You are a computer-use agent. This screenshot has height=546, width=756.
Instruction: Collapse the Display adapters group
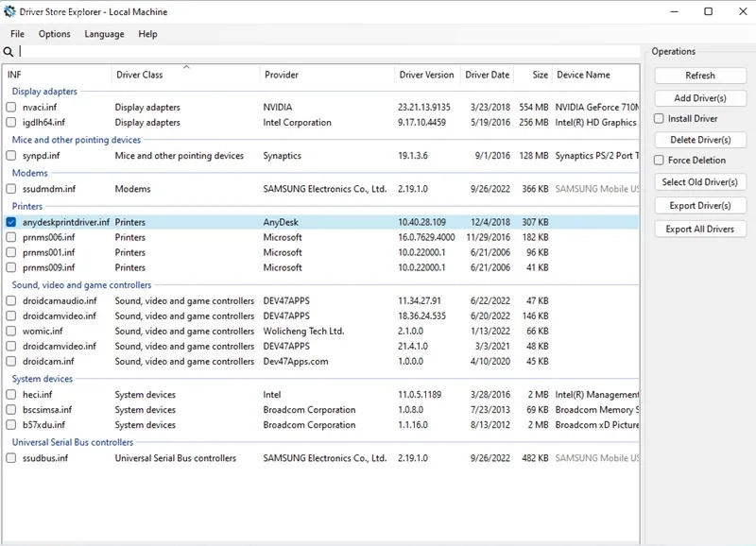[44, 92]
